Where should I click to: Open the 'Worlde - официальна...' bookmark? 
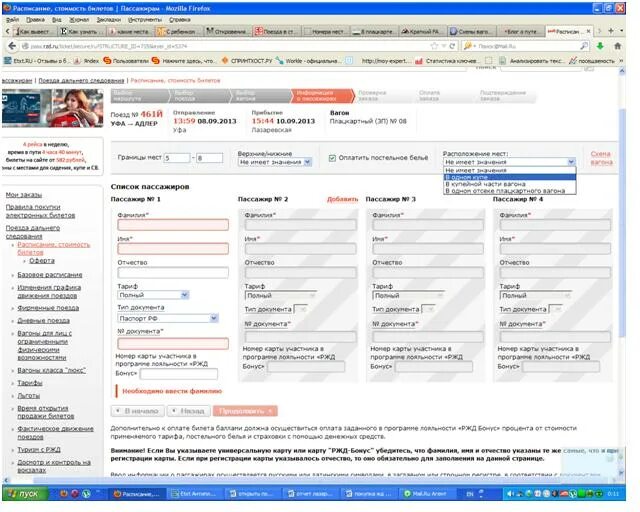(x=309, y=61)
